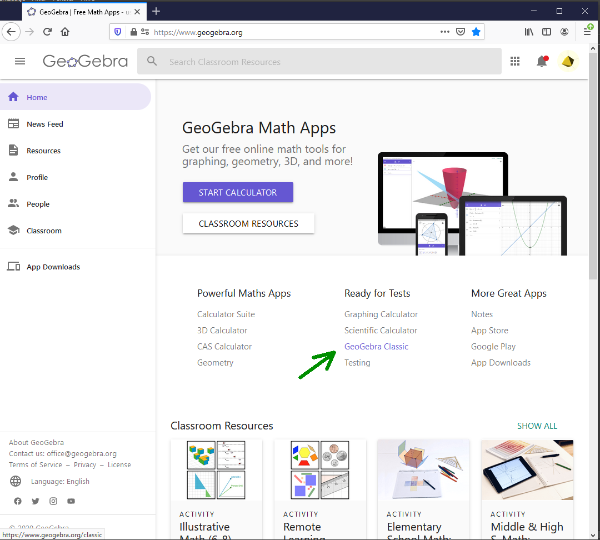Viewport: 600px width, 540px height.
Task: Open the notifications bell
Action: pos(542,61)
